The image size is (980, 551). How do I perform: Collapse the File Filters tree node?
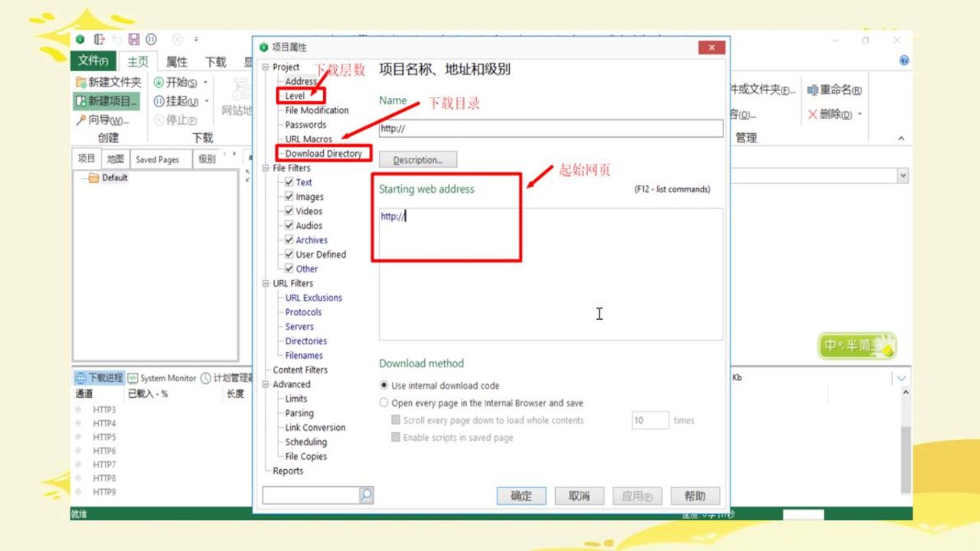[266, 168]
